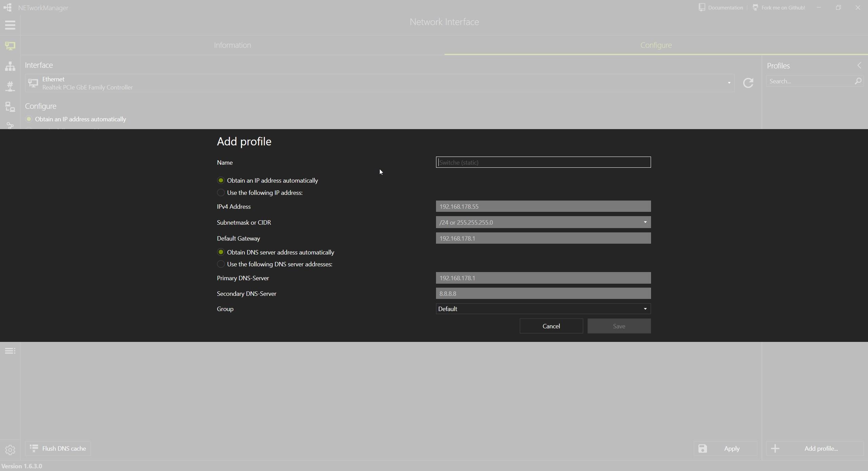Expand the Group dropdown

point(645,309)
